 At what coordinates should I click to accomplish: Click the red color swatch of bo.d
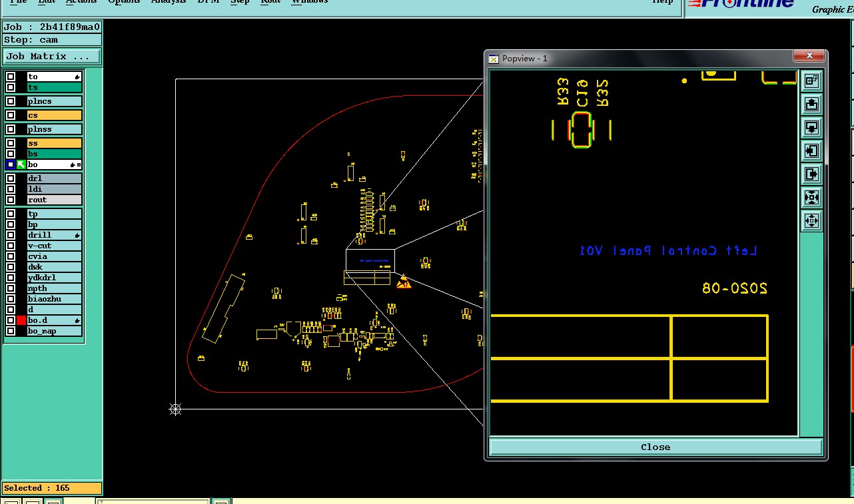click(x=21, y=320)
